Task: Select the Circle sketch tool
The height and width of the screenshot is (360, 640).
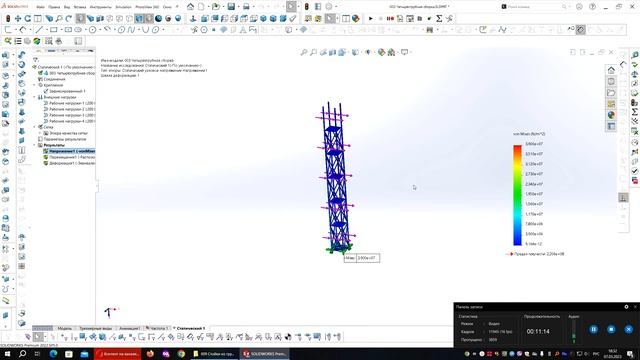Action: (93, 30)
